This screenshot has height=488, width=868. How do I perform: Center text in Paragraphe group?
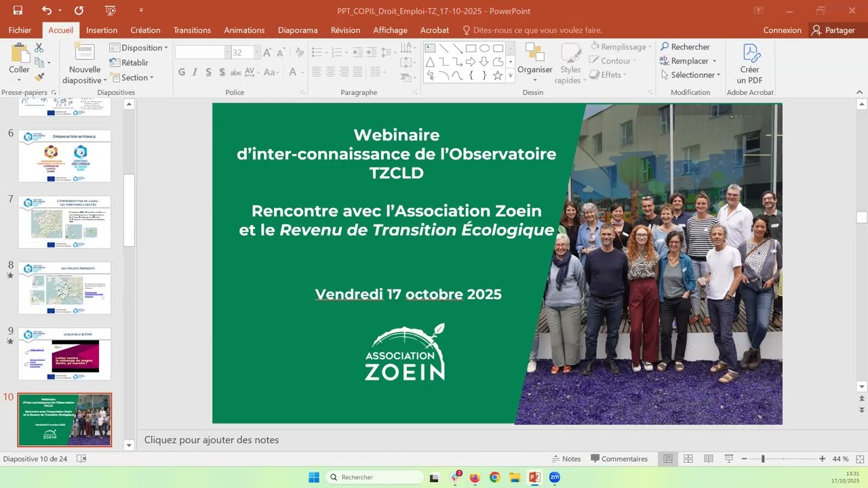coord(330,71)
